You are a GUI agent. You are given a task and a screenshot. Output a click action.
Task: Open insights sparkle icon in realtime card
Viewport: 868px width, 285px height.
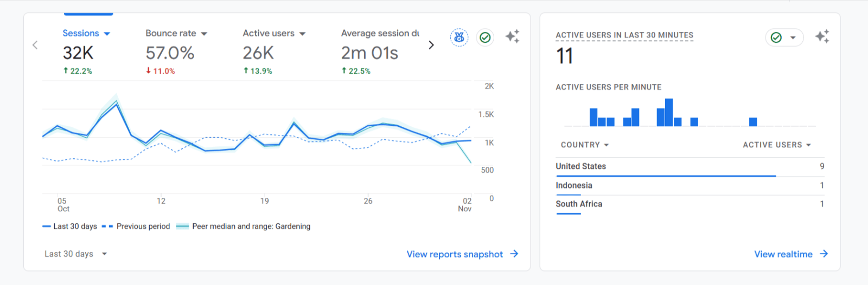pyautogui.click(x=822, y=36)
